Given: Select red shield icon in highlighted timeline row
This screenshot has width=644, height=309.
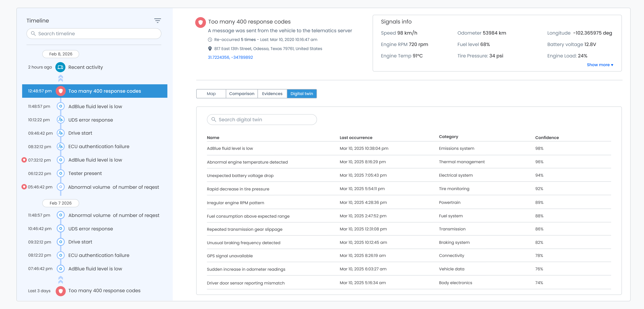Looking at the screenshot, I should click(x=61, y=91).
